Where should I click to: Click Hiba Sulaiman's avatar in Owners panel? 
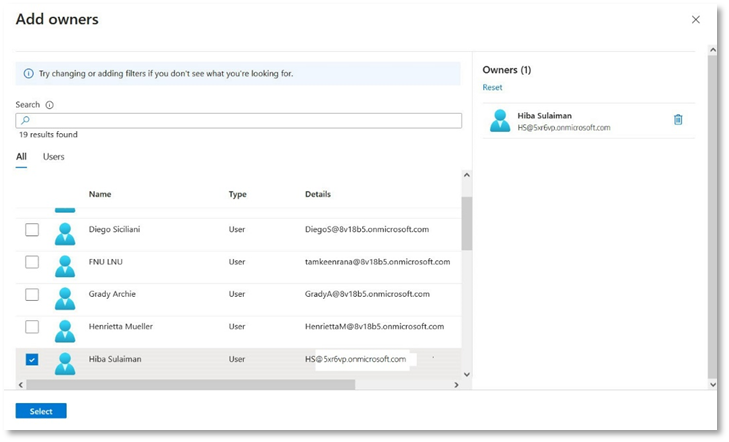[500, 121]
